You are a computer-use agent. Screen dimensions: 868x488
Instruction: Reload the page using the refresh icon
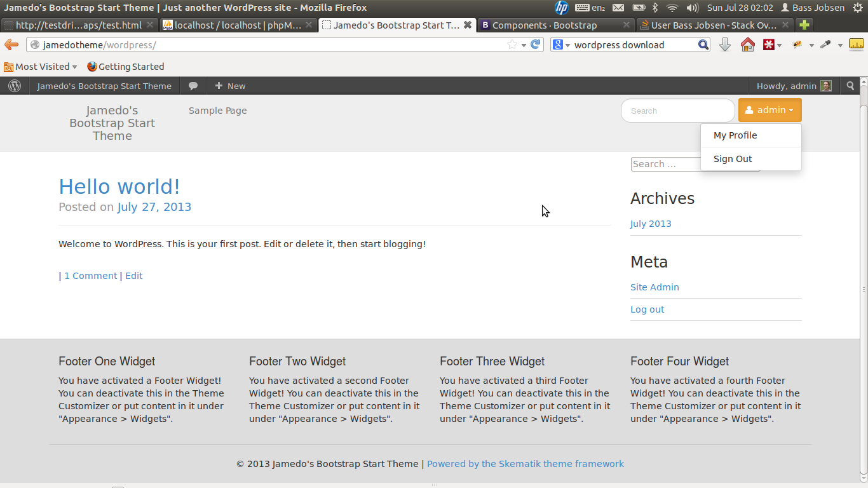pyautogui.click(x=536, y=44)
